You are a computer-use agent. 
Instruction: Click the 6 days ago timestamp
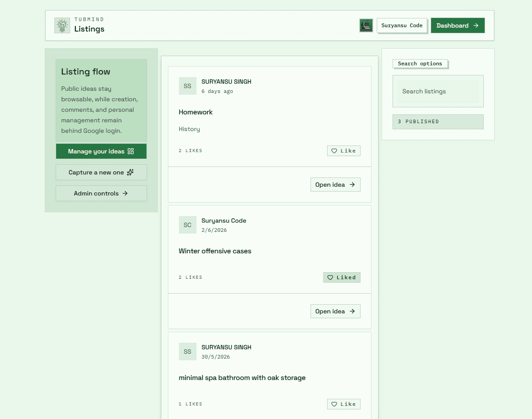pyautogui.click(x=217, y=91)
